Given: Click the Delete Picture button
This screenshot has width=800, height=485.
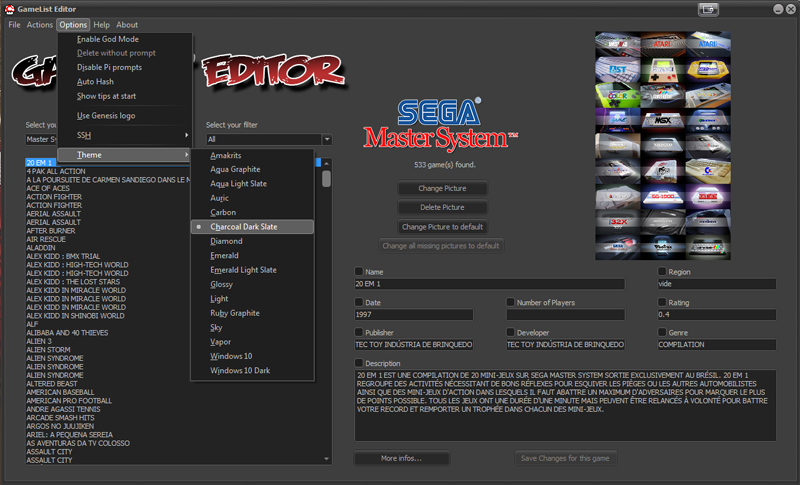Looking at the screenshot, I should coord(442,207).
